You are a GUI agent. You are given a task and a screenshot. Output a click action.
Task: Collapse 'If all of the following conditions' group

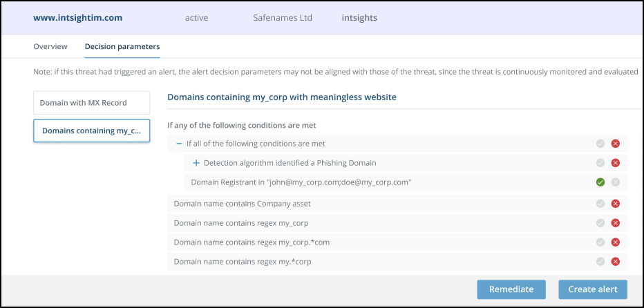point(180,144)
